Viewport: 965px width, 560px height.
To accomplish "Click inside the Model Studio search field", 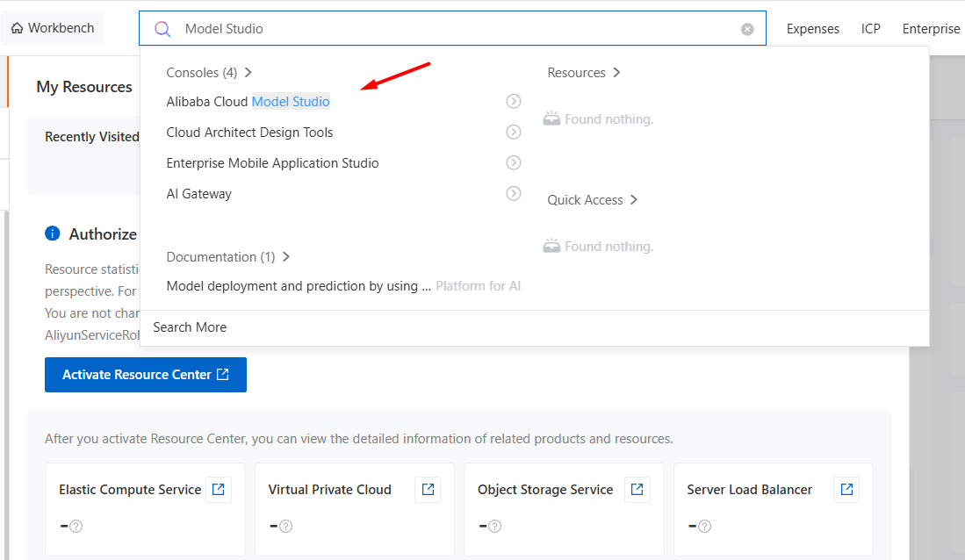I will pos(439,29).
